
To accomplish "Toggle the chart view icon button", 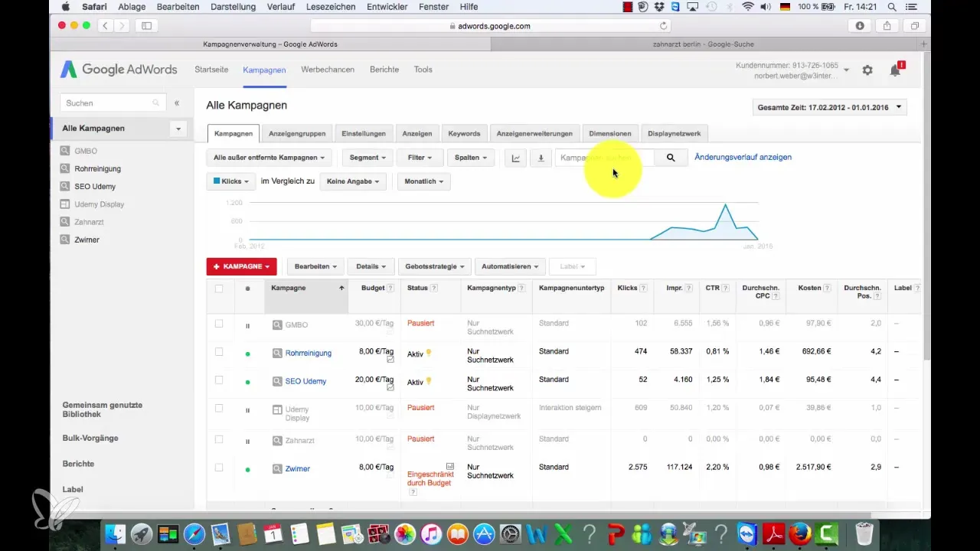I will (516, 158).
